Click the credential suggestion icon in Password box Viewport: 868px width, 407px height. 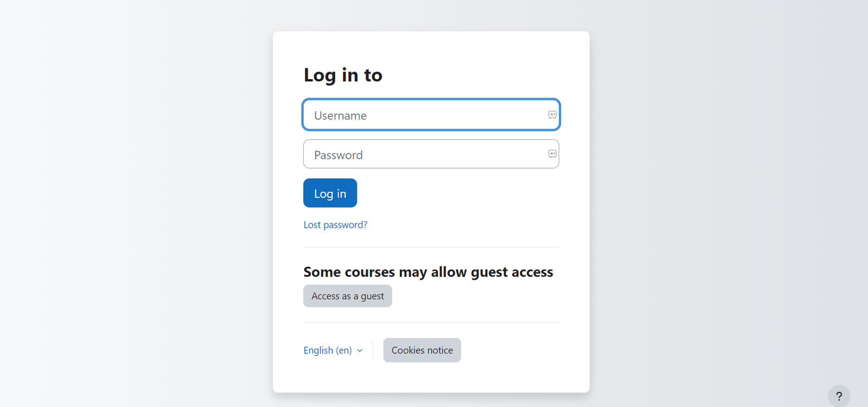(x=553, y=154)
